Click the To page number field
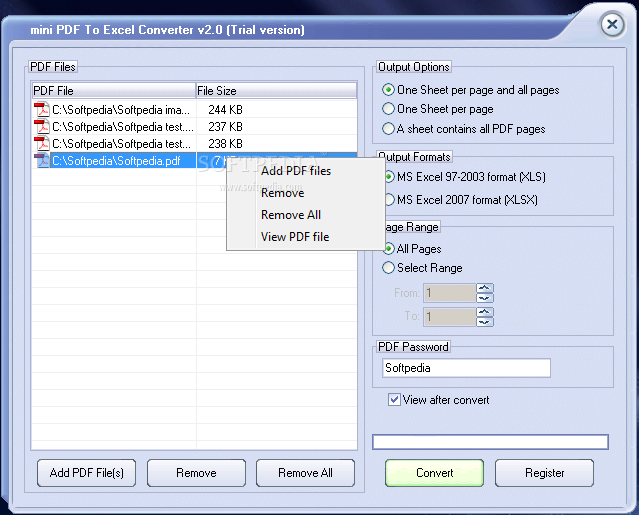 (450, 317)
